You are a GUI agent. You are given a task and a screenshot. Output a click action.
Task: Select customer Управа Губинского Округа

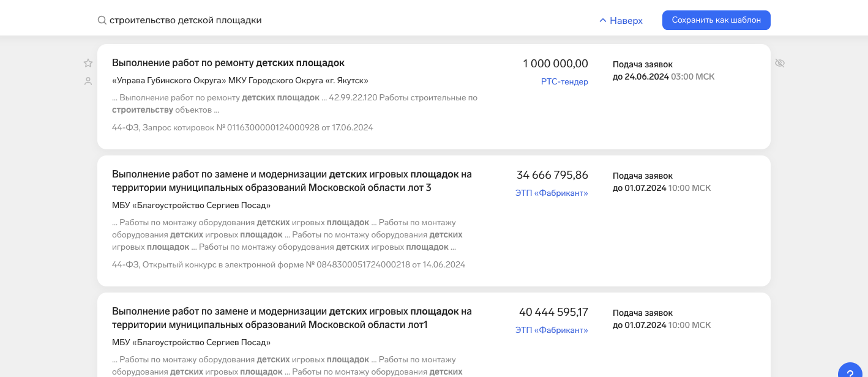point(240,80)
